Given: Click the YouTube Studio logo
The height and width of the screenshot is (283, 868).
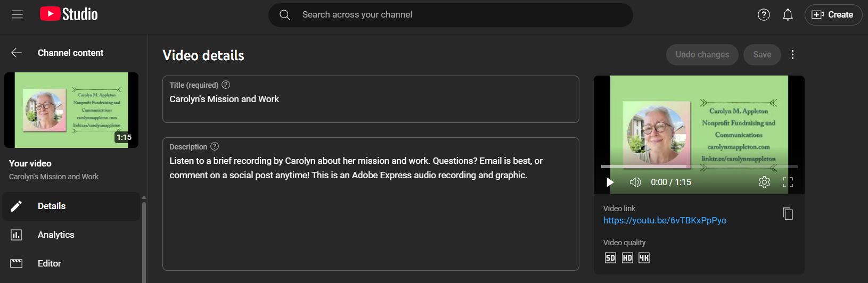Looking at the screenshot, I should pos(69,14).
